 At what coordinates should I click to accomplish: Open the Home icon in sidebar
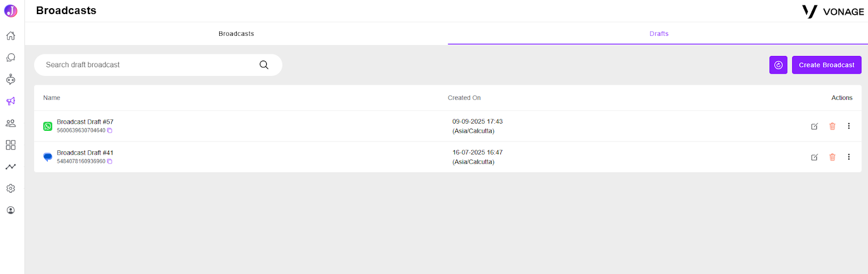tap(10, 36)
